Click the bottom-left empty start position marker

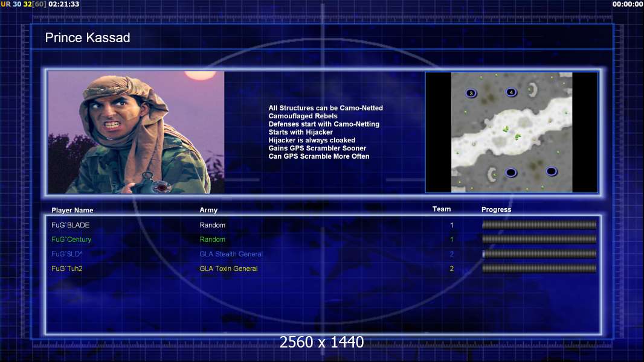511,173
